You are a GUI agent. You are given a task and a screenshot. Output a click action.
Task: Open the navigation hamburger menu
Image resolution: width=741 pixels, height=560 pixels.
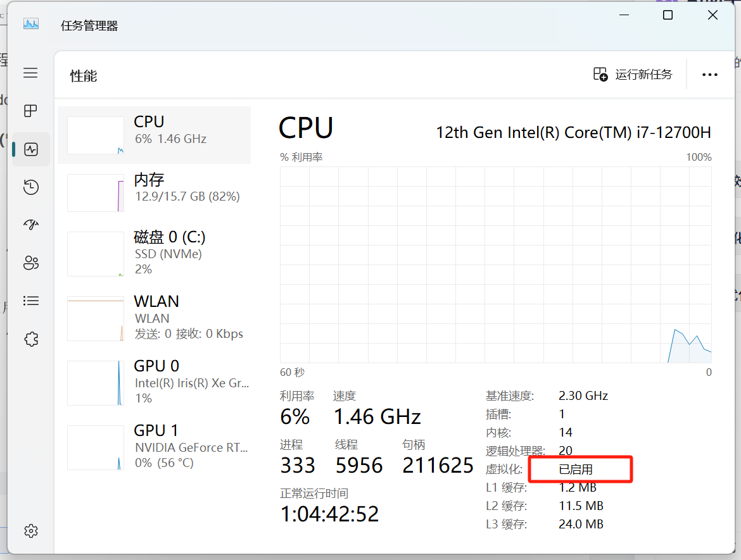[30, 73]
